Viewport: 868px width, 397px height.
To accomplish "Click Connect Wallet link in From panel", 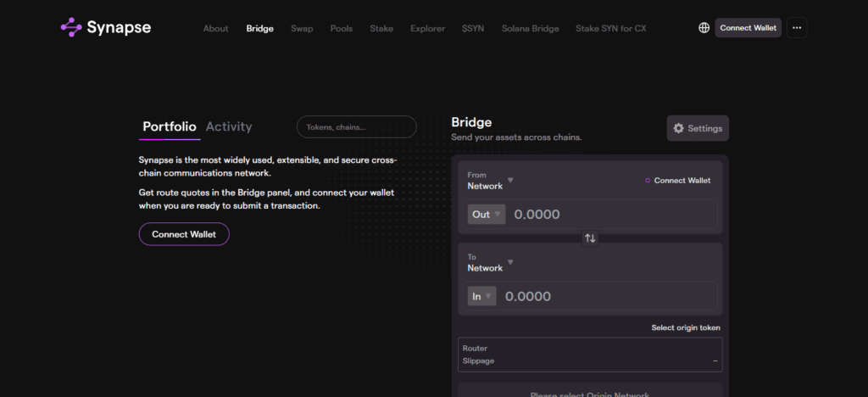I will pyautogui.click(x=677, y=181).
